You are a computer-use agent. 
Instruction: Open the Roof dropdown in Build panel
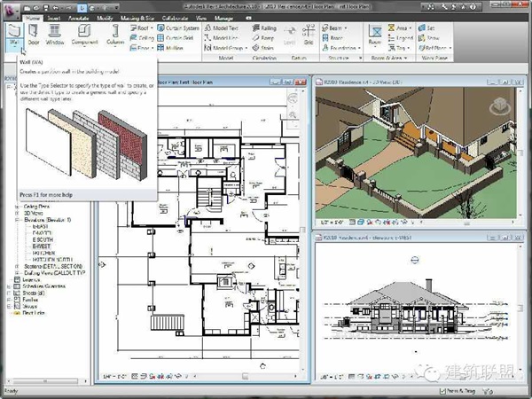pyautogui.click(x=138, y=27)
